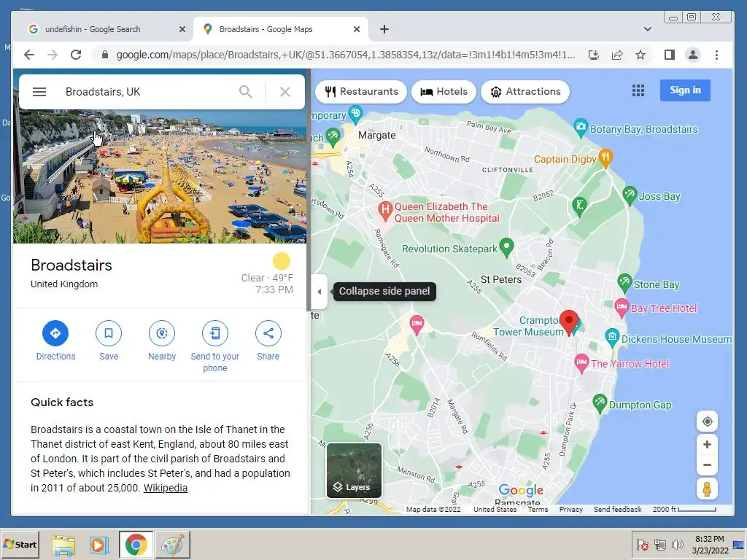The image size is (747, 560).
Task: Click the volume icon in system tray
Action: coord(676,544)
